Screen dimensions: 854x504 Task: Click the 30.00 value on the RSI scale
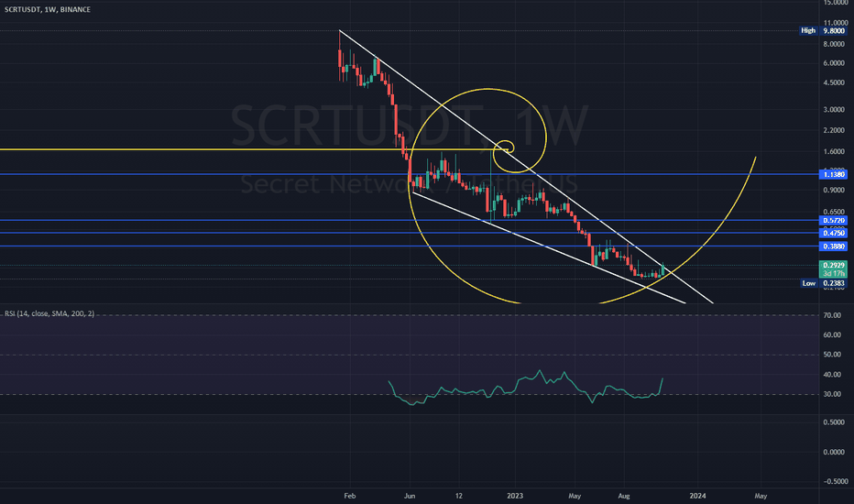(832, 395)
